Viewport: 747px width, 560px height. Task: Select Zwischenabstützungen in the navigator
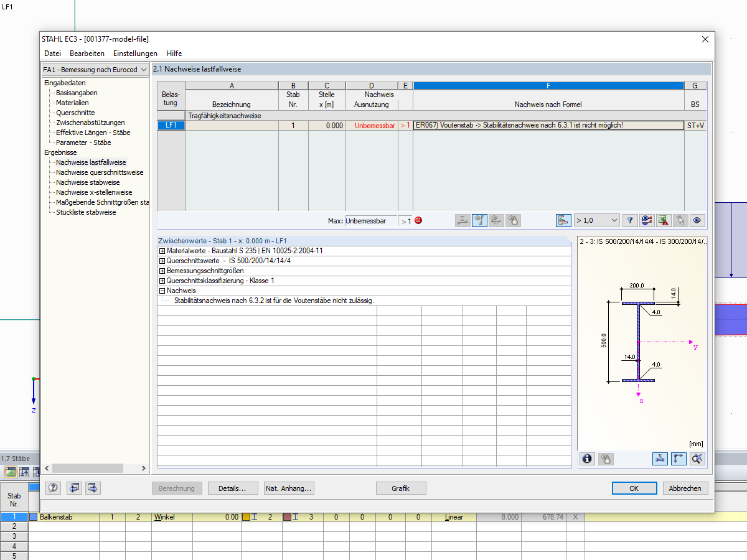coord(90,123)
